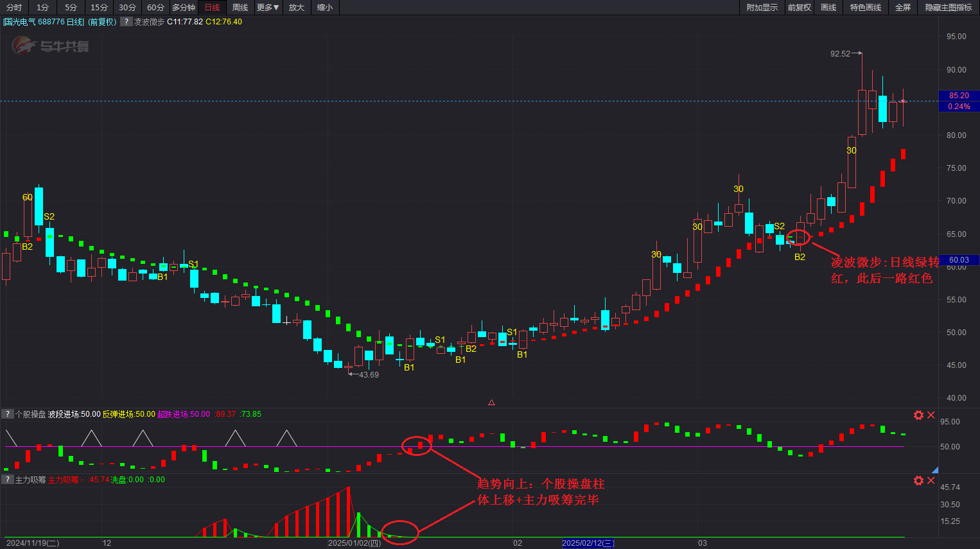Screen dimensions: 980x549
Task: Click the 2024/11/19(二) date label
Action: (x=33, y=543)
